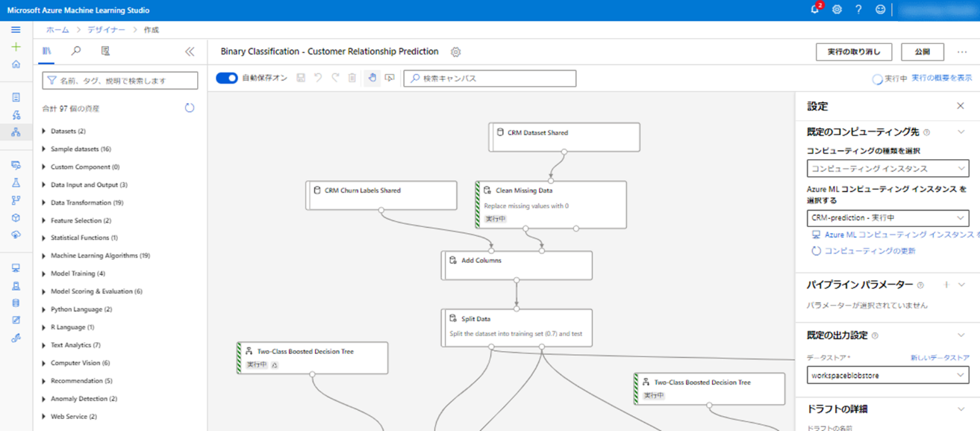The image size is (980, 431).
Task: Go to ホーム in the breadcrumb
Action: pos(57,30)
